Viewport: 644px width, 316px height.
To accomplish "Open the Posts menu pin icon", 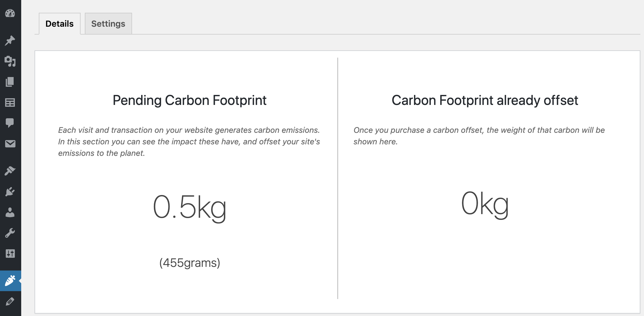I will click(10, 41).
